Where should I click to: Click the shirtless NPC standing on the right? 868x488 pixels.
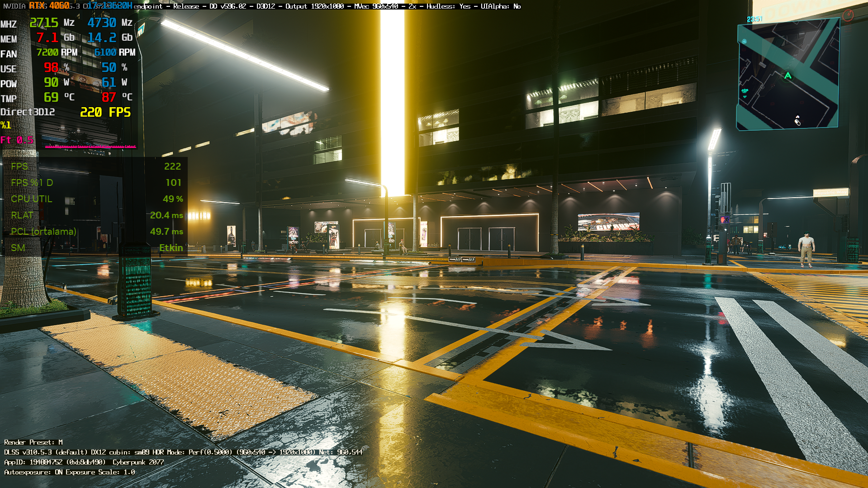pos(806,249)
